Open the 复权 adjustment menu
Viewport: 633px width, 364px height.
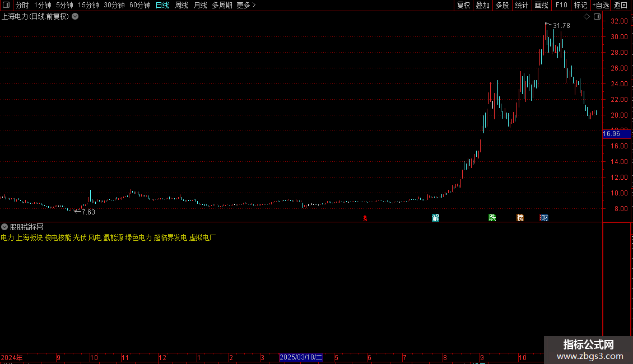(x=463, y=5)
